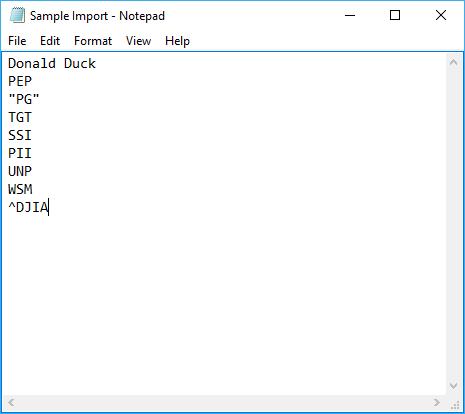Place cursor in the Donald Duck line
This screenshot has height=414, width=465.
tap(52, 63)
